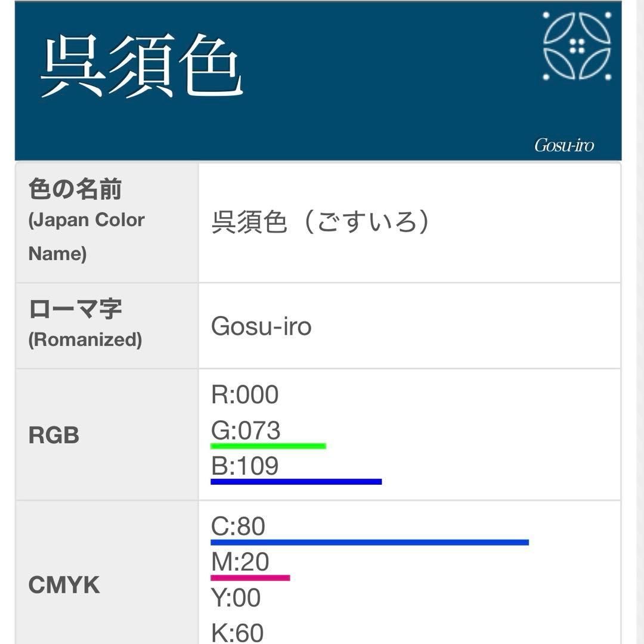Screen dimensions: 644x644
Task: Select the R:000 value text
Action: [x=245, y=395]
